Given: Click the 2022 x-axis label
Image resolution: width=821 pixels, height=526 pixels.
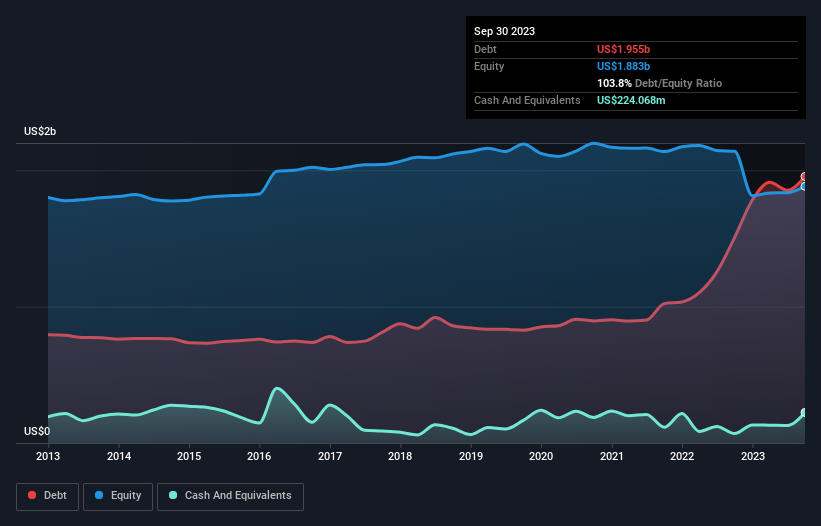Looking at the screenshot, I should 682,456.
